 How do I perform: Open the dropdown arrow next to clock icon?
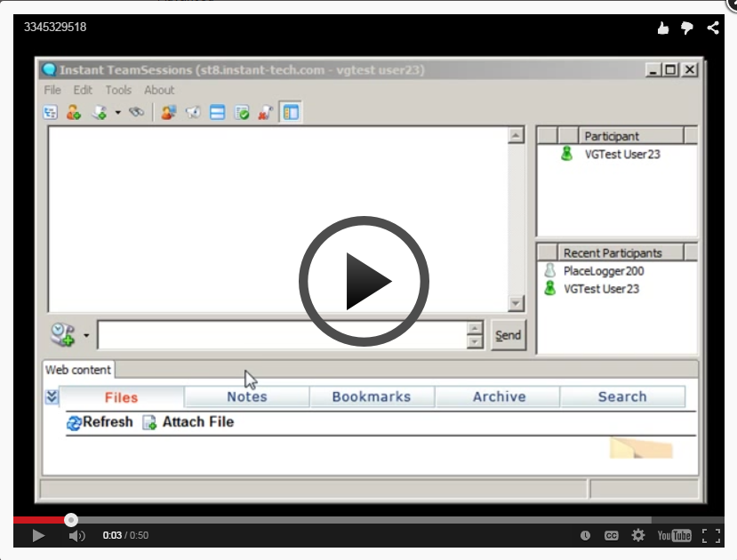point(86,335)
